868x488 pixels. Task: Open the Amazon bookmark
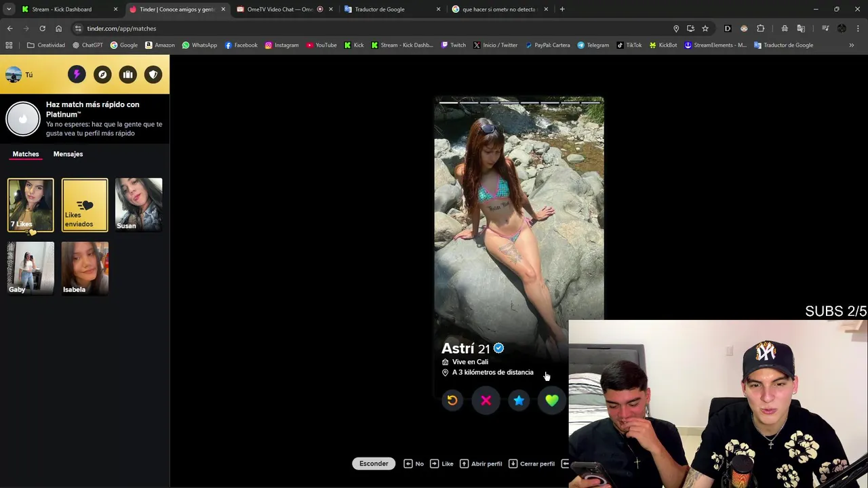159,45
